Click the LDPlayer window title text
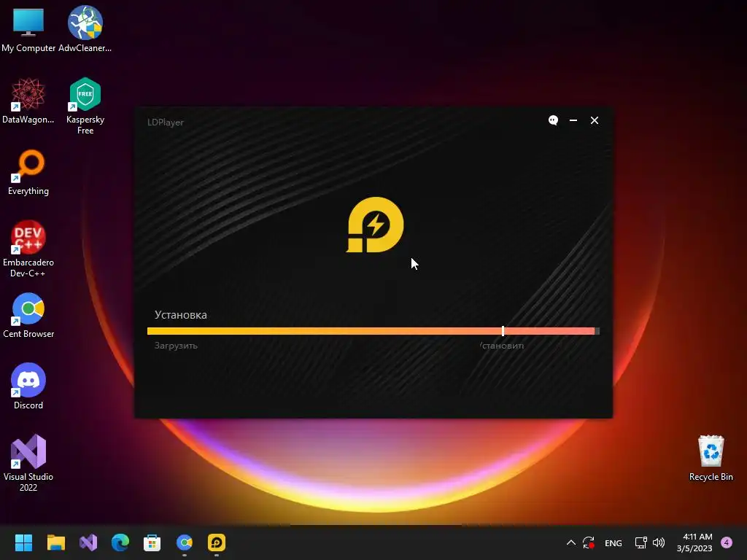This screenshot has height=560, width=747. click(166, 122)
